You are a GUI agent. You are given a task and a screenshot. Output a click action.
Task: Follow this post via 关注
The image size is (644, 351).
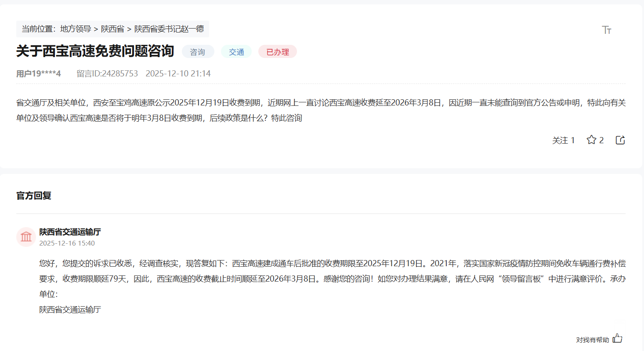[563, 141]
